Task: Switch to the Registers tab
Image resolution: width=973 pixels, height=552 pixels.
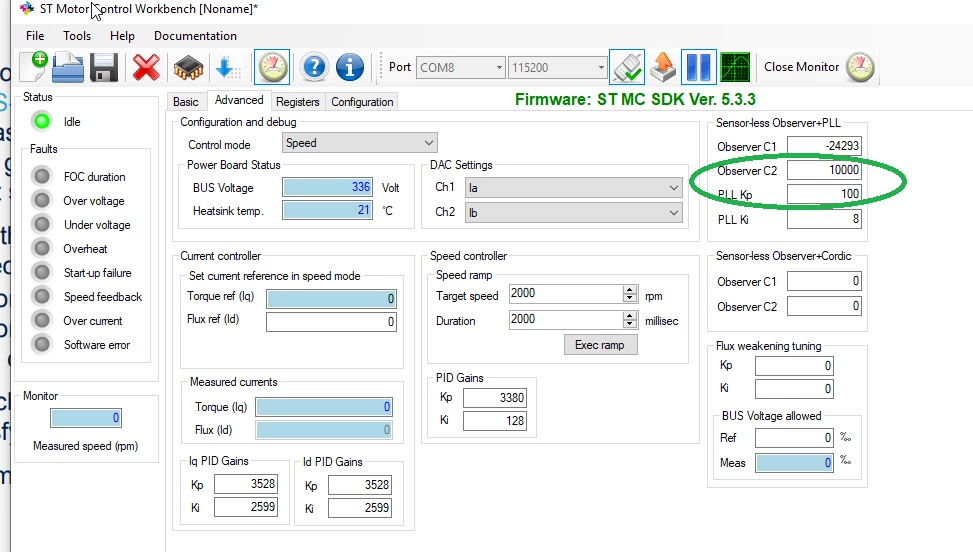Action: pos(298,102)
